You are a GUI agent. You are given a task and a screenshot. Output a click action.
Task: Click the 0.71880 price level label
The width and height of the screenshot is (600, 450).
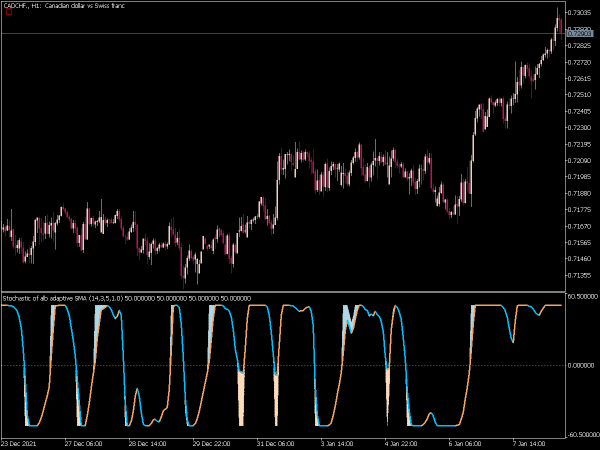[x=579, y=194]
